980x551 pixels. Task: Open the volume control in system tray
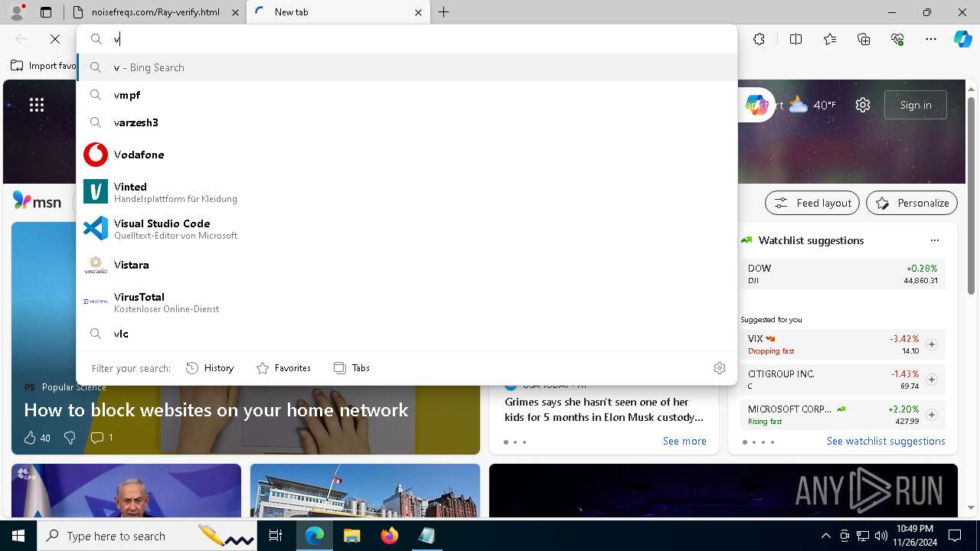click(x=881, y=536)
